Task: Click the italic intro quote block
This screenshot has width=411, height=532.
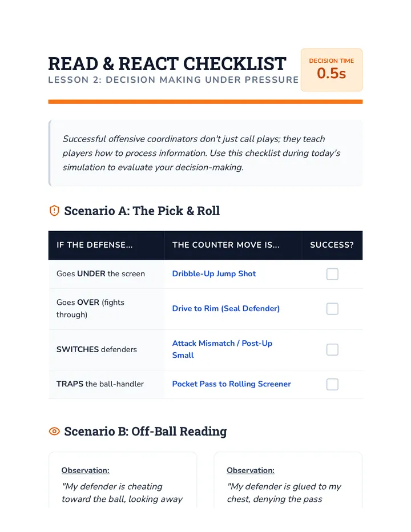Action: [205, 153]
